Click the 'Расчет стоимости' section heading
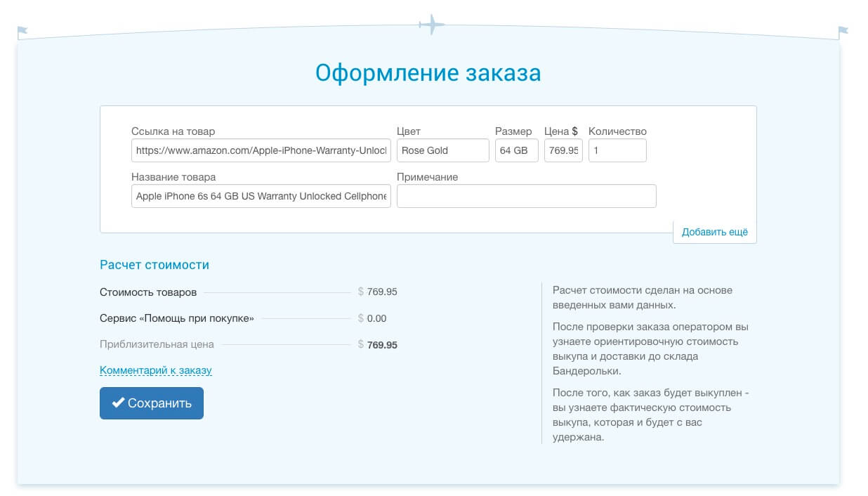The height and width of the screenshot is (496, 868). (x=154, y=265)
